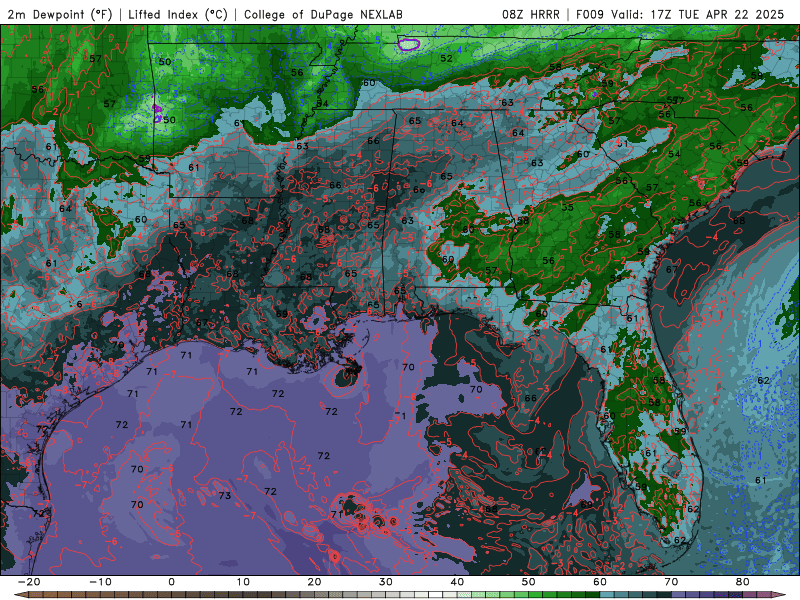The image size is (800, 600).
Task: Click the 10 tick label on color scale
Action: pos(243,582)
